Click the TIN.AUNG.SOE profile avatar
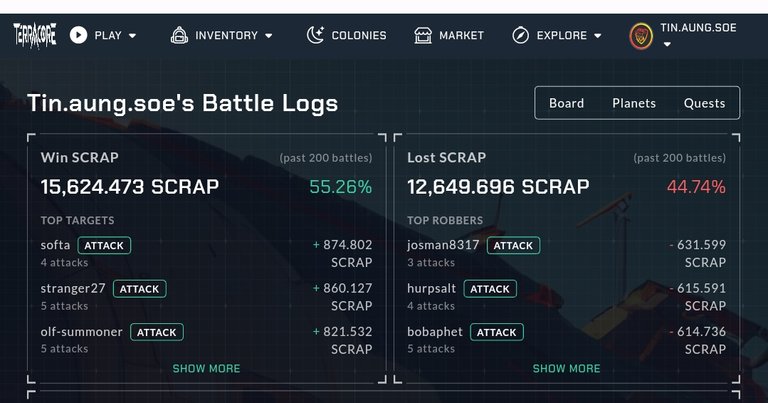 641,36
